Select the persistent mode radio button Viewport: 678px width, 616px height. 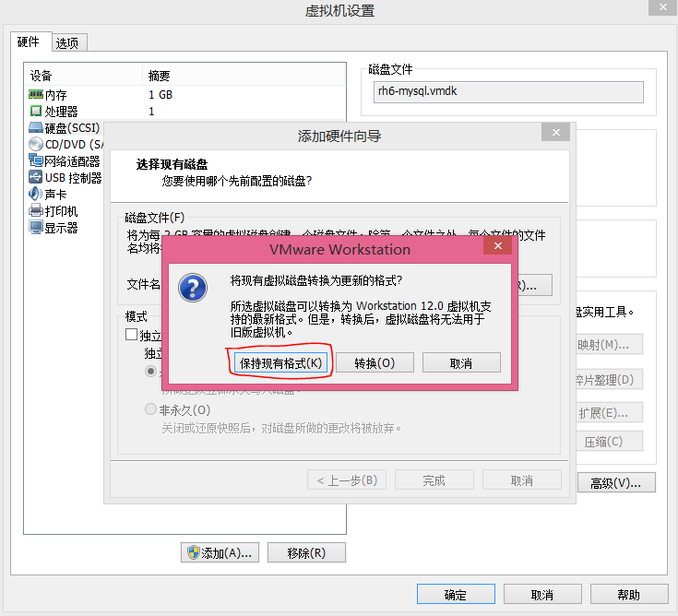[x=150, y=372]
